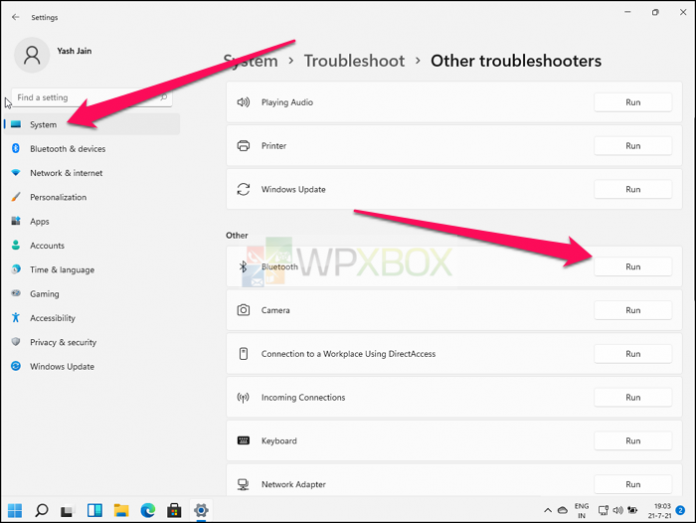
Task: Run the Network Adapter troubleshooter
Action: (x=633, y=484)
